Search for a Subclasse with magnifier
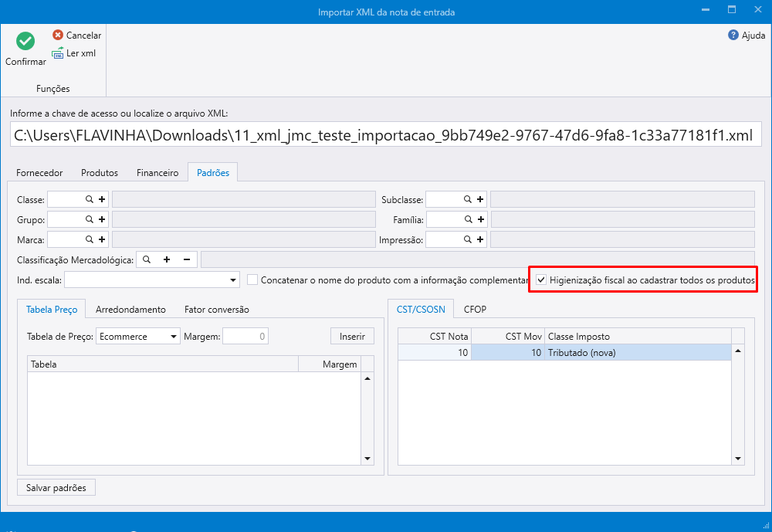 click(x=468, y=199)
